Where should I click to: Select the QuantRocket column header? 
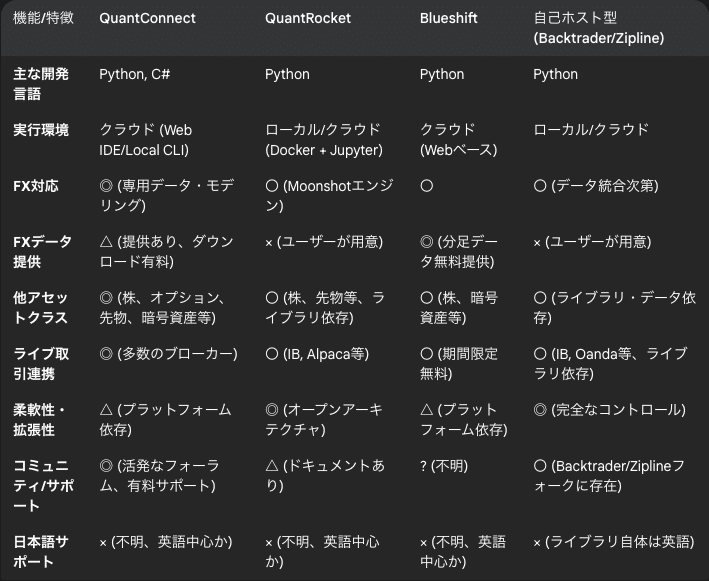coord(308,18)
